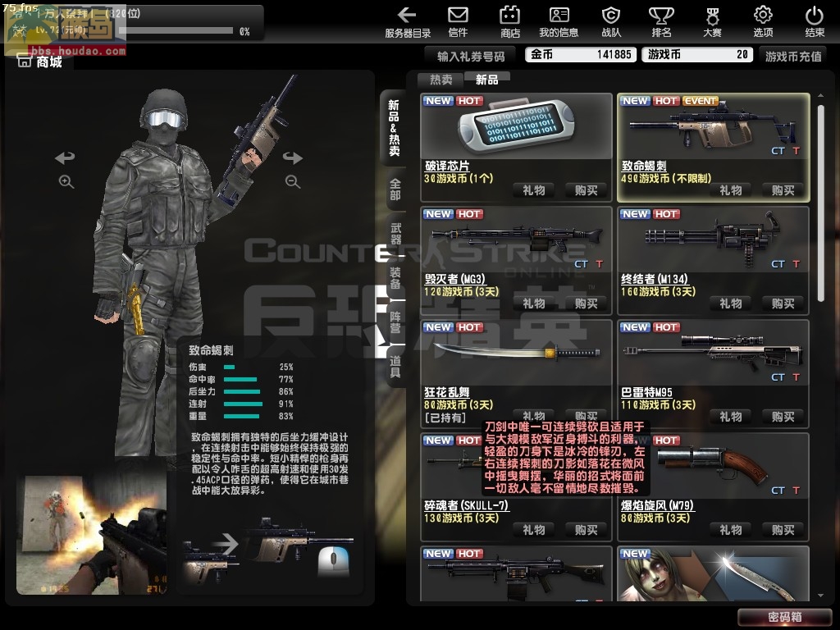The image size is (840, 630).
Task: Gift the 致命蝎刺 weapon
Action: click(x=731, y=190)
